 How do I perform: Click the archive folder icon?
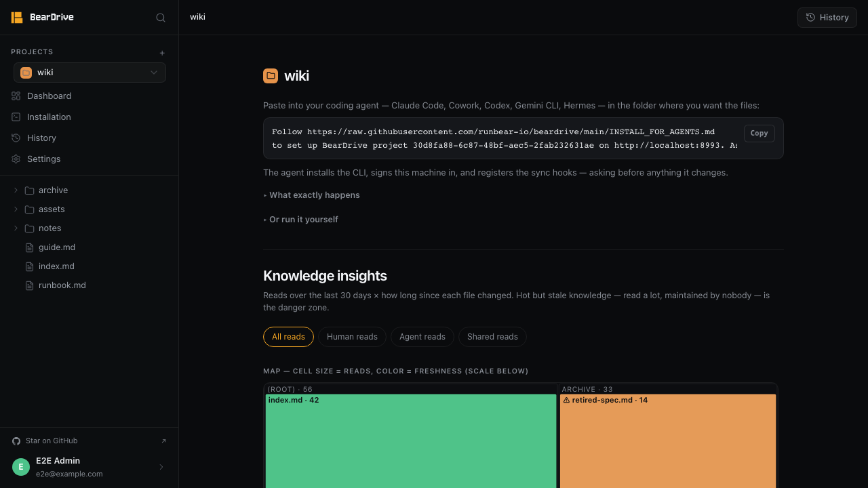(29, 190)
